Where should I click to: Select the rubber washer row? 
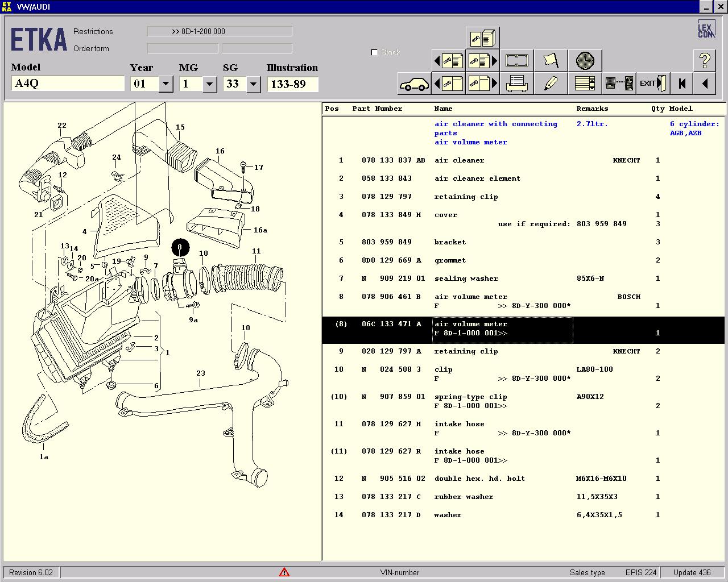click(523, 497)
